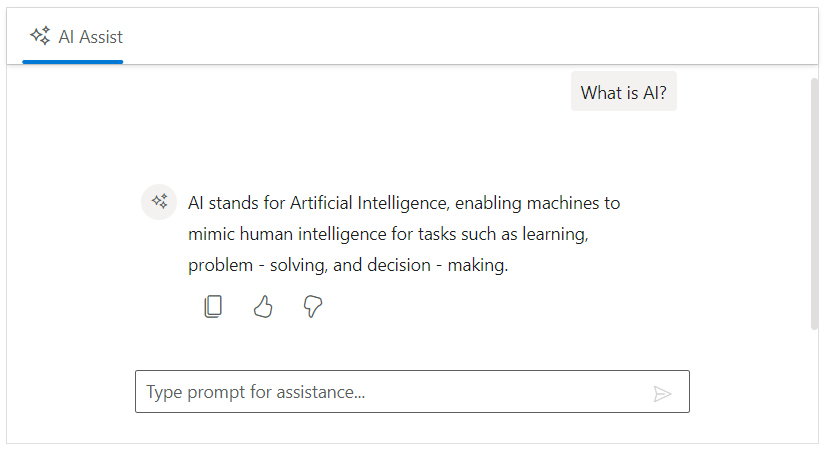Screen dimensions: 826x450
Task: Click the send prompt arrow icon
Action: point(662,393)
